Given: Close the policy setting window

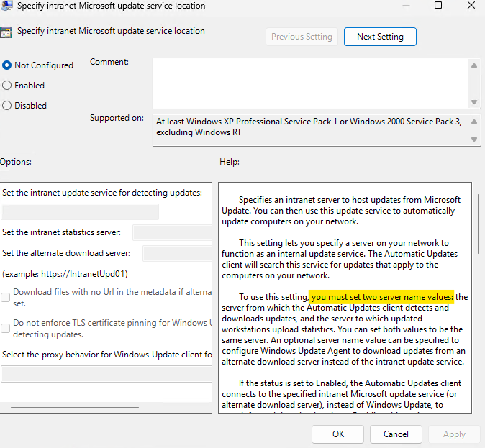Looking at the screenshot, I should pos(471,5).
